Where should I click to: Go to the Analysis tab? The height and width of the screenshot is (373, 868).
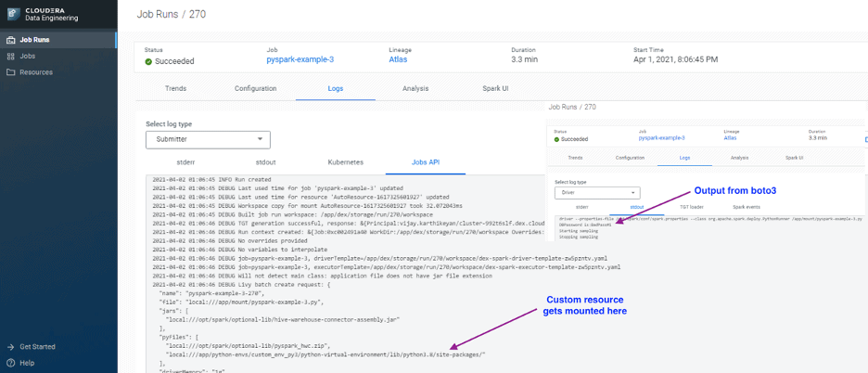415,89
